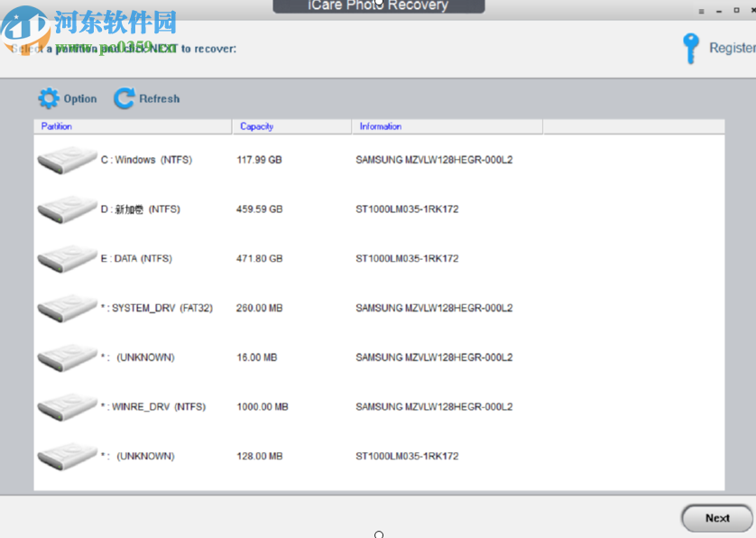This screenshot has height=538, width=756.
Task: Click the 1000.00 MB capacity value
Action: click(x=263, y=407)
